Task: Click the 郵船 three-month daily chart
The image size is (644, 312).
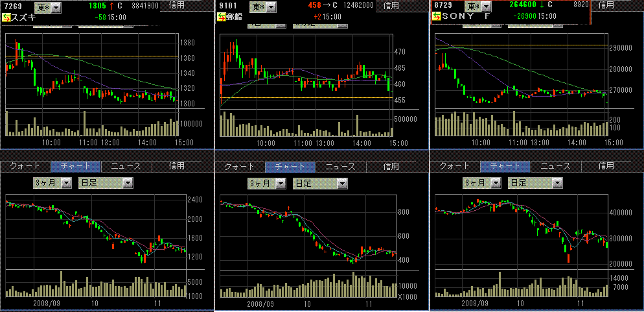Action: (309, 232)
